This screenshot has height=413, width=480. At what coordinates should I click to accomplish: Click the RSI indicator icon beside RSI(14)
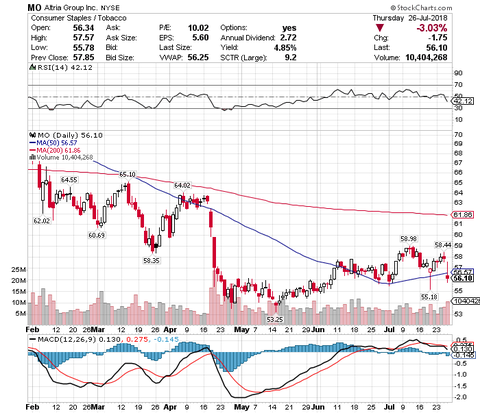(x=32, y=67)
